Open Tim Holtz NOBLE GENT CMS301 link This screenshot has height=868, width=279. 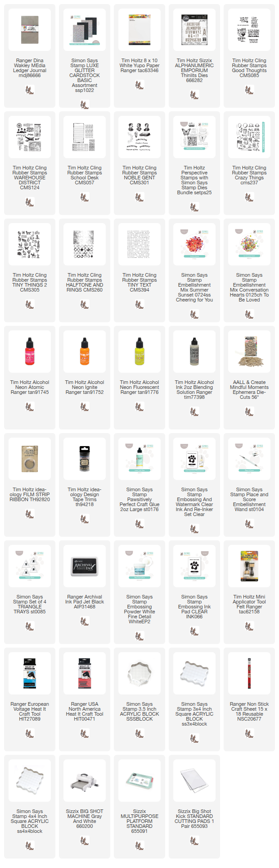tap(139, 175)
